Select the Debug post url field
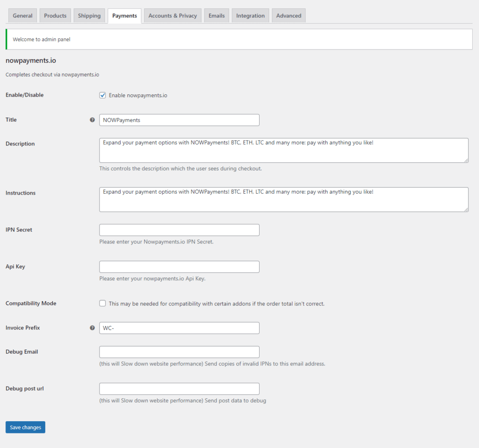This screenshot has width=479, height=448. (179, 389)
